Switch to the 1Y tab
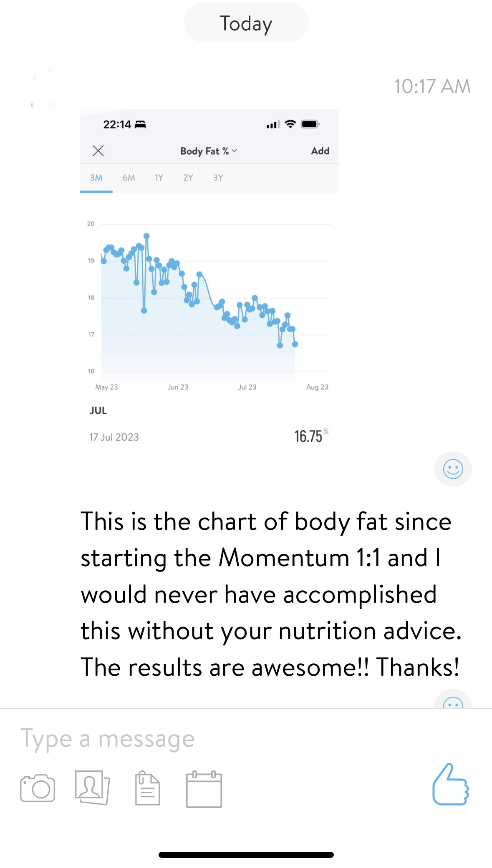Image resolution: width=492 pixels, height=868 pixels. tap(159, 178)
